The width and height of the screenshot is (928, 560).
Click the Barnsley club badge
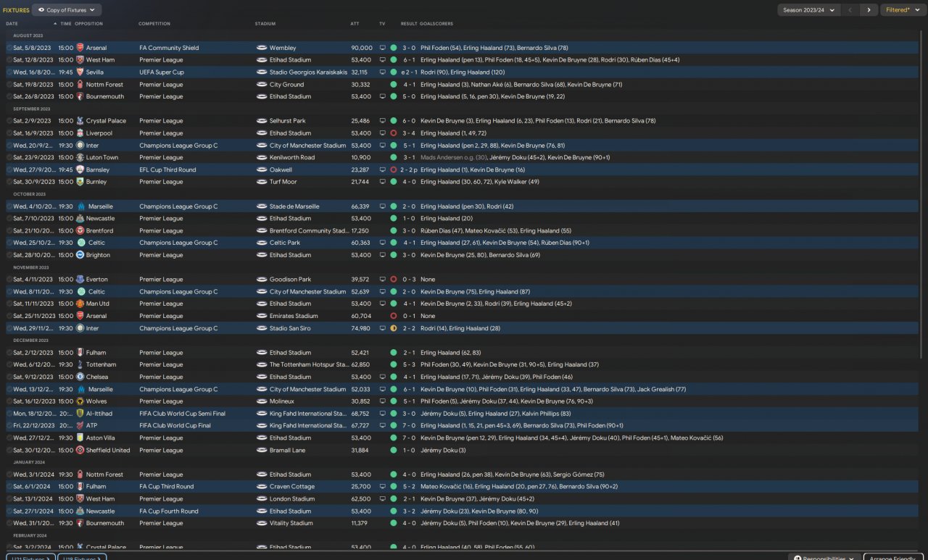click(x=80, y=170)
